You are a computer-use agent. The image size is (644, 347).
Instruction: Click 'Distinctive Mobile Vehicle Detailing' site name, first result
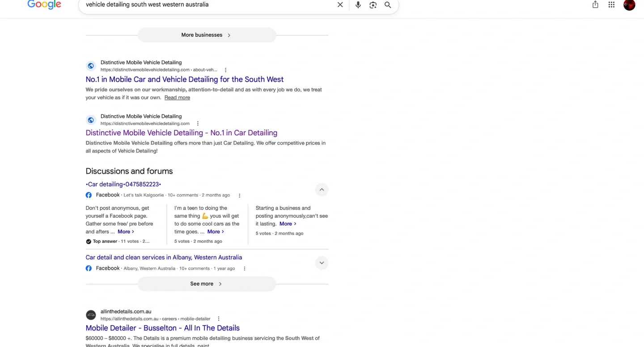point(141,63)
